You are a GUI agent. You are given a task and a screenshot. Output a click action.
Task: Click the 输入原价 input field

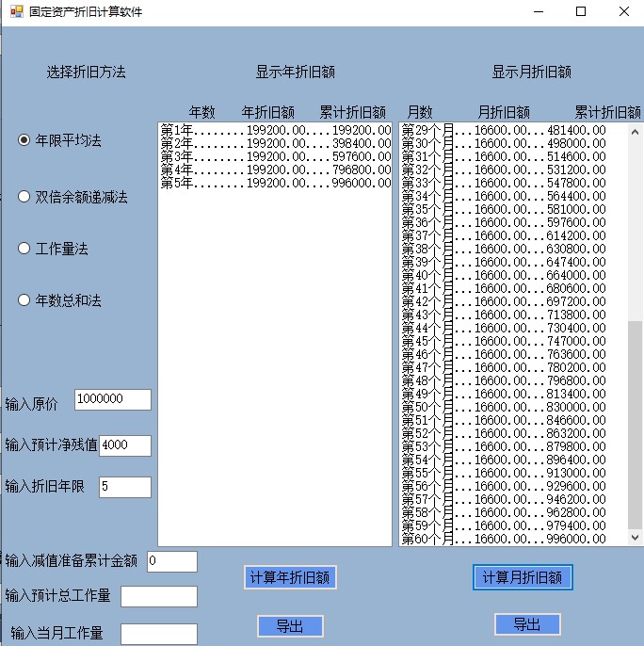click(x=113, y=399)
